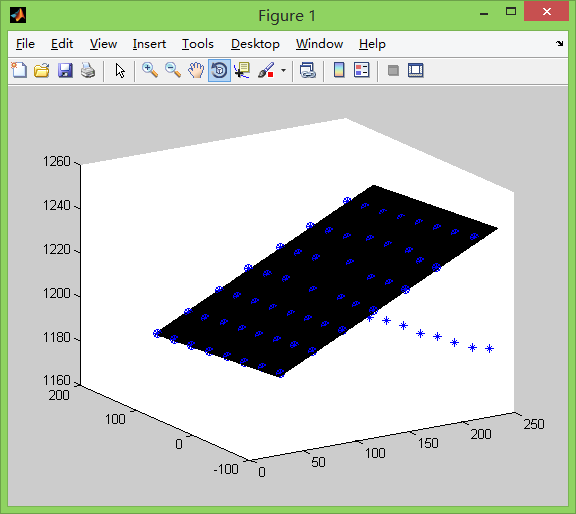Enable the Pan hand tool
The height and width of the screenshot is (514, 576).
click(196, 70)
